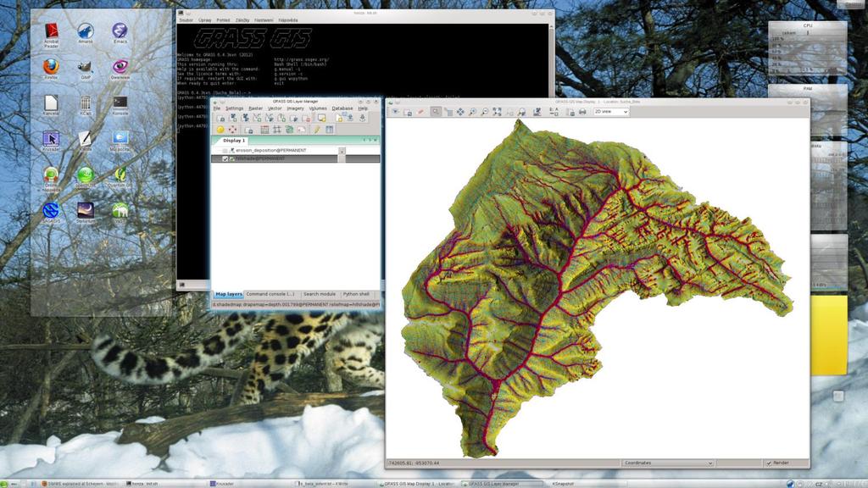
Task: Open the Imagery menu in Layer Manager
Action: click(x=295, y=108)
